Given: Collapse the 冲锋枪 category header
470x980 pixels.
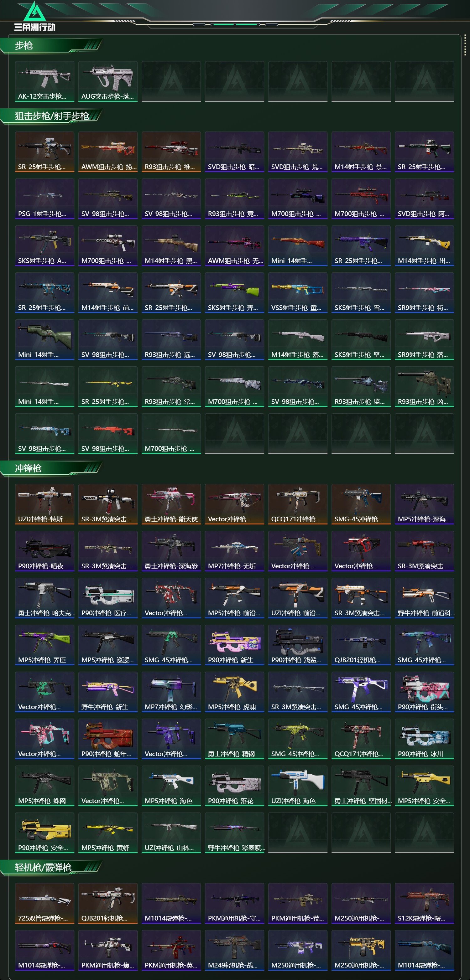Looking at the screenshot, I should [51, 468].
